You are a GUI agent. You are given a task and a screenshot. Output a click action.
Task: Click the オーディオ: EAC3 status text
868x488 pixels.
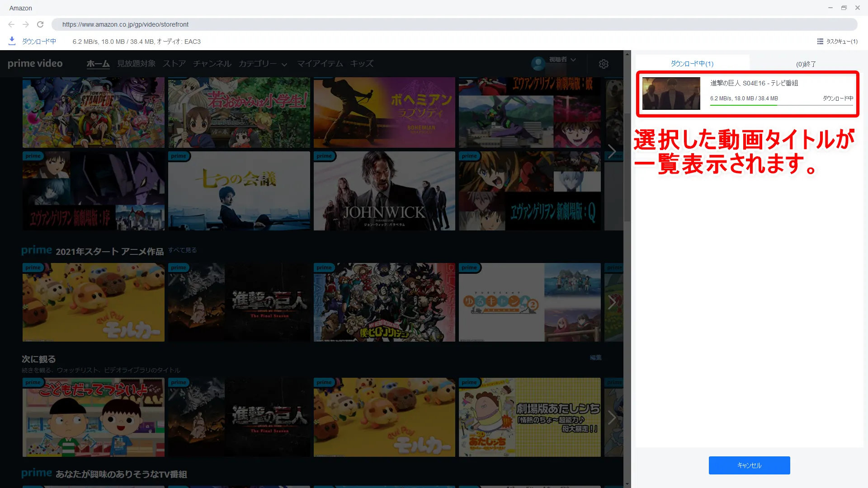coord(179,42)
